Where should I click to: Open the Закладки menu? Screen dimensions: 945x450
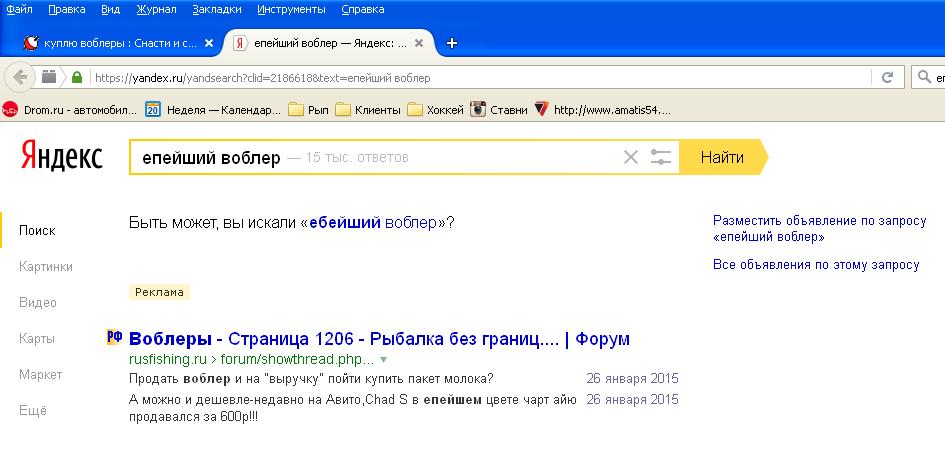click(x=217, y=9)
